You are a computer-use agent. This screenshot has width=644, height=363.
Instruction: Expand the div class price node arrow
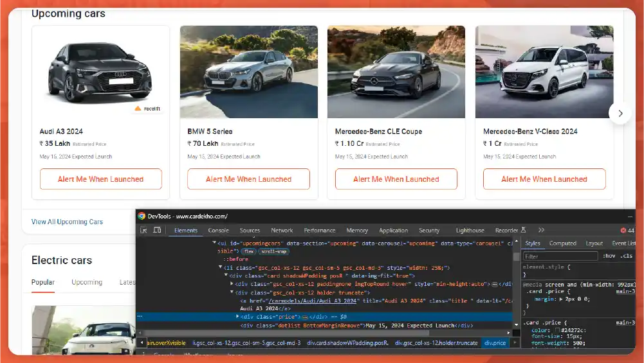(237, 317)
